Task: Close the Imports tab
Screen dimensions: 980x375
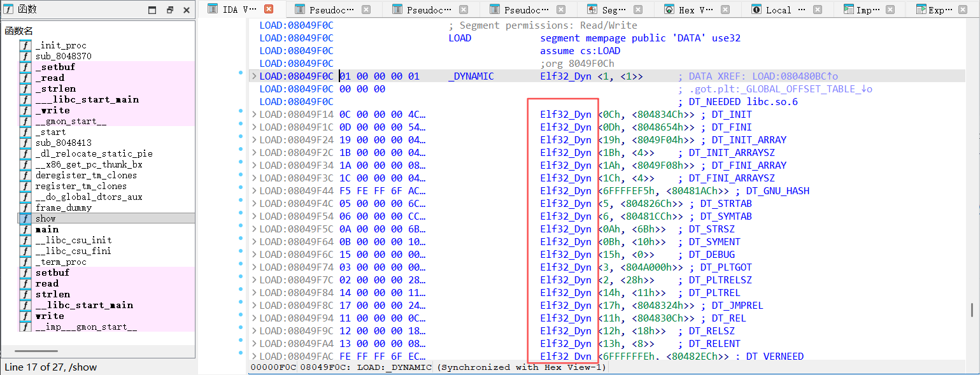Action: [890, 10]
